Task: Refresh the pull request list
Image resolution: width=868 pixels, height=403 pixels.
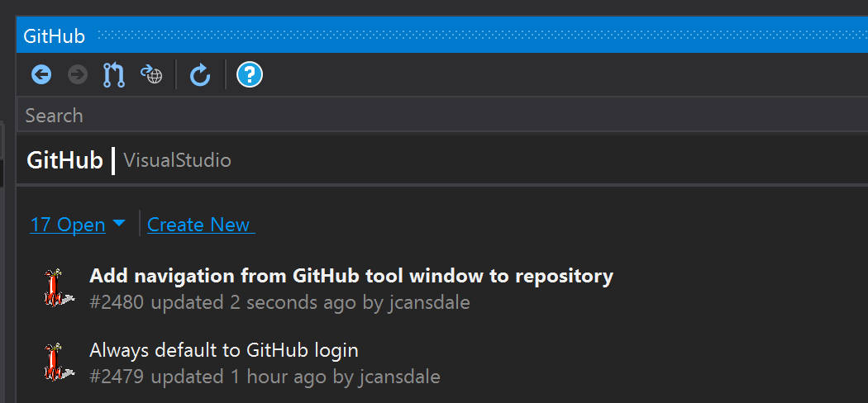Action: [x=200, y=74]
